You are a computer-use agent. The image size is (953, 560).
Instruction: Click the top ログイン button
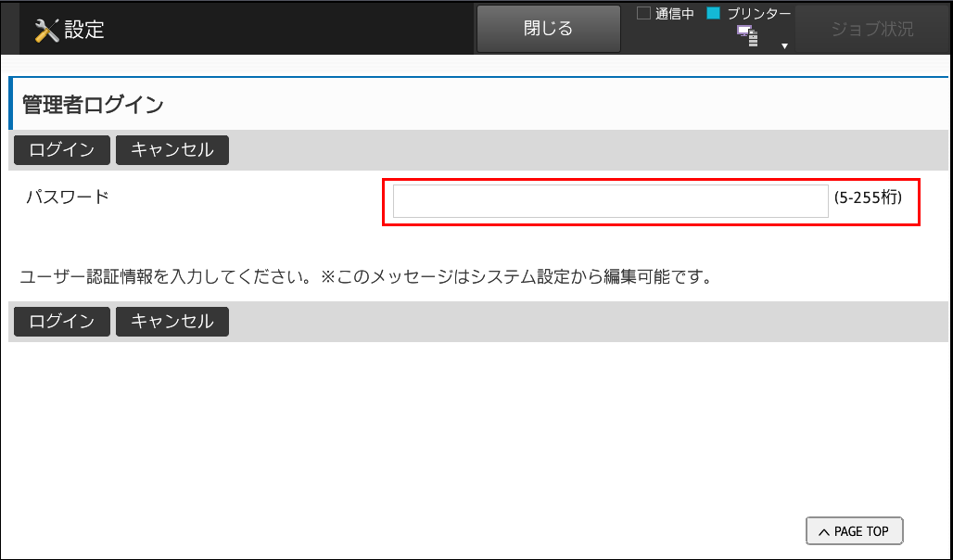pyautogui.click(x=62, y=150)
